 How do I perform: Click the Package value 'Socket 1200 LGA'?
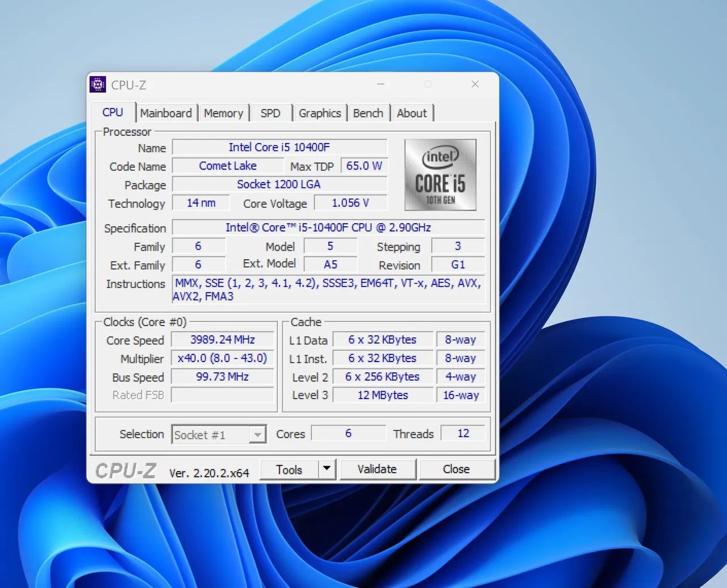279,184
